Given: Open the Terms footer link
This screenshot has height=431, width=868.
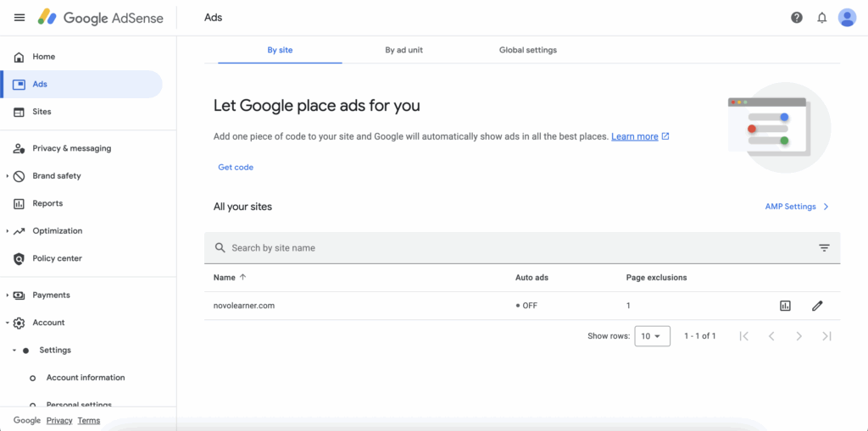Looking at the screenshot, I should pos(88,421).
